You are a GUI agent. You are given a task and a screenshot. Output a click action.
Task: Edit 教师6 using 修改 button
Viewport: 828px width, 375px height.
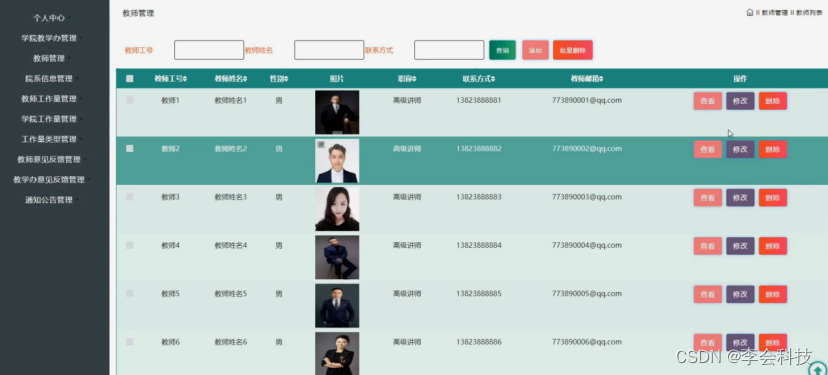pos(740,342)
